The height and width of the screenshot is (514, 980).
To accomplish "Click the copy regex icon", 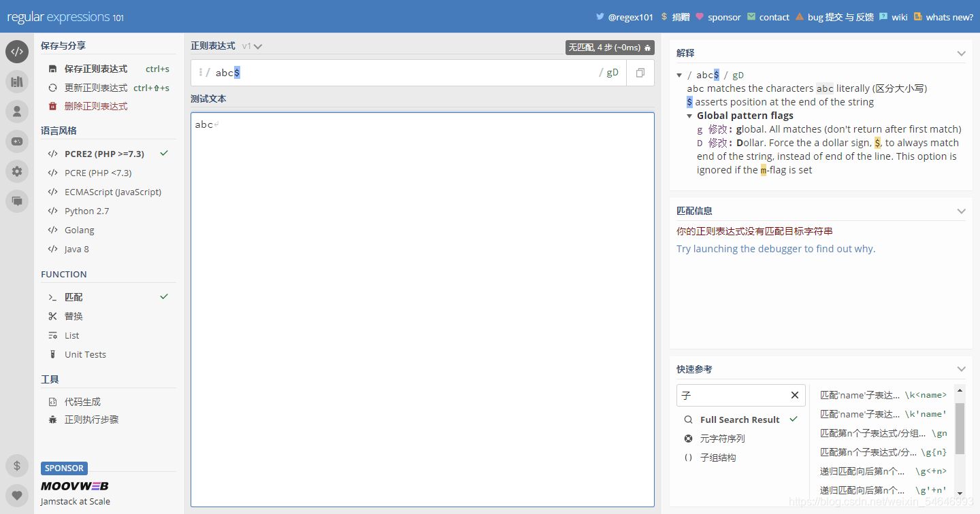I will click(x=640, y=73).
